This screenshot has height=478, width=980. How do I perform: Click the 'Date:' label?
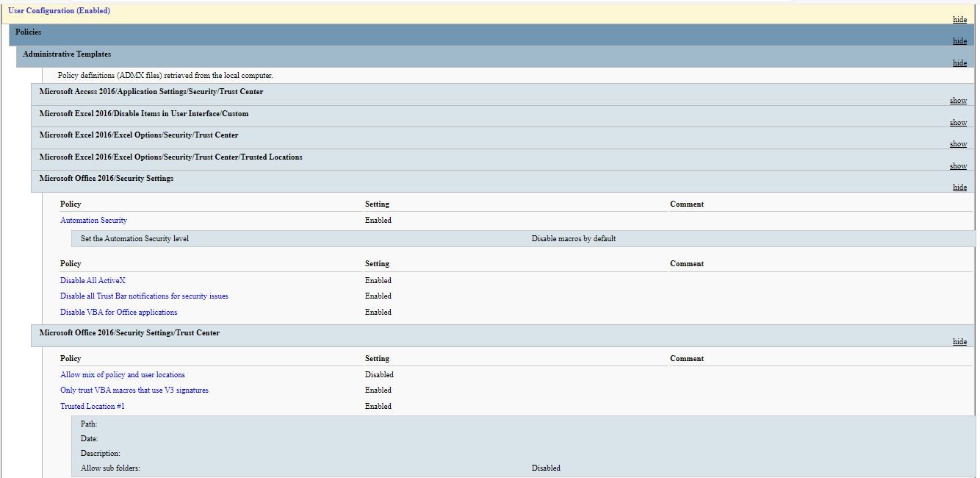coord(89,439)
